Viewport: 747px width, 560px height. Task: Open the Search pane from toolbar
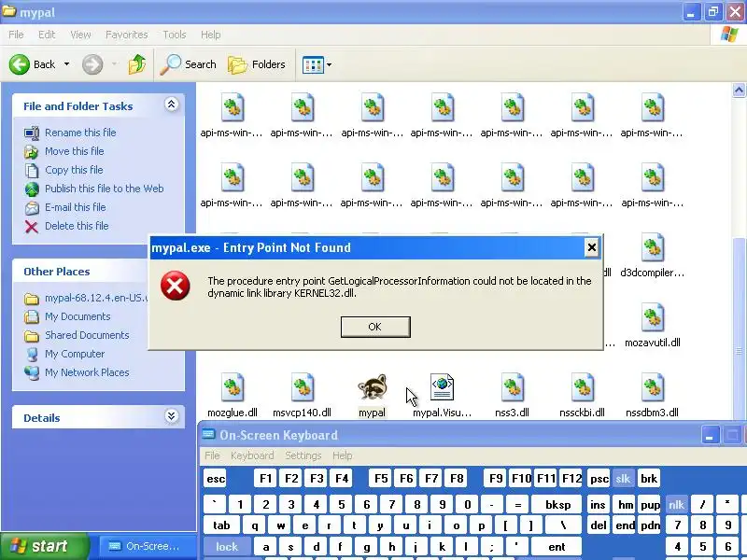click(189, 64)
